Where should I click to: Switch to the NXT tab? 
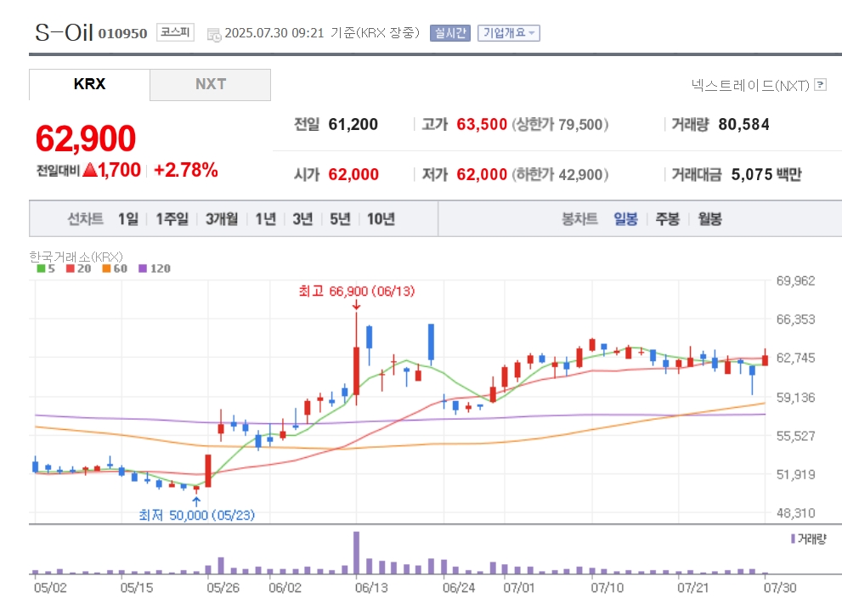(211, 84)
